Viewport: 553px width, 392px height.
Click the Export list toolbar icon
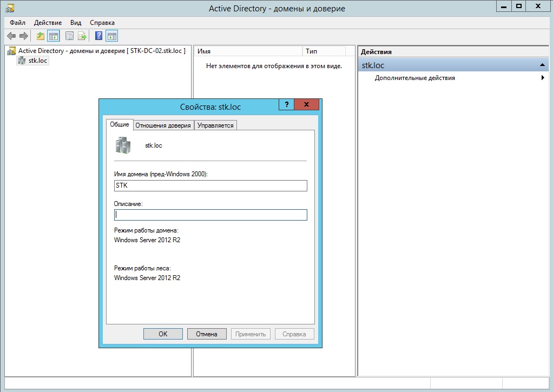pyautogui.click(x=82, y=36)
